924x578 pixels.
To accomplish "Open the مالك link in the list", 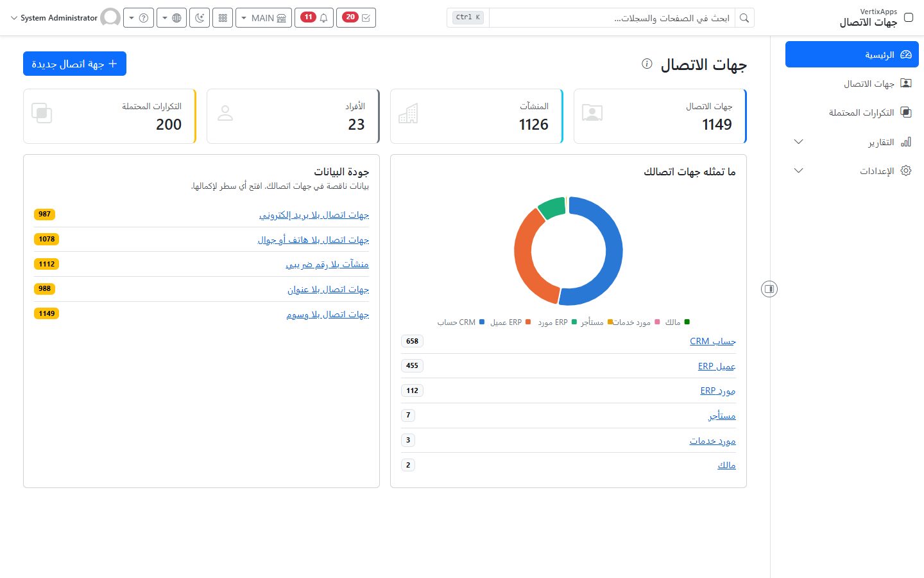I will [726, 465].
